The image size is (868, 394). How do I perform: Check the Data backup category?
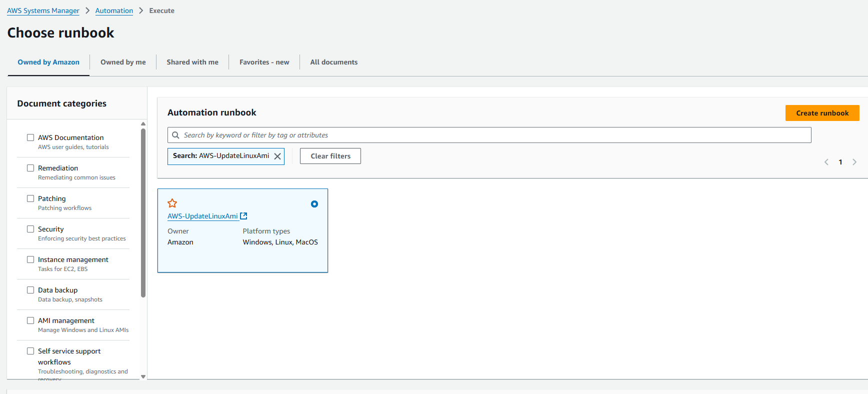[30, 290]
